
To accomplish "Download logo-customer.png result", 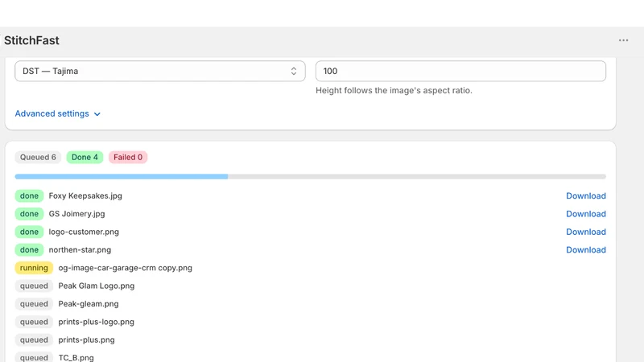I will tap(586, 232).
